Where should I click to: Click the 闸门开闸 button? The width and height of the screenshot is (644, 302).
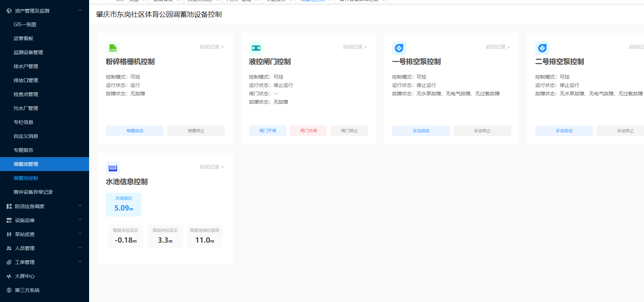point(268,131)
